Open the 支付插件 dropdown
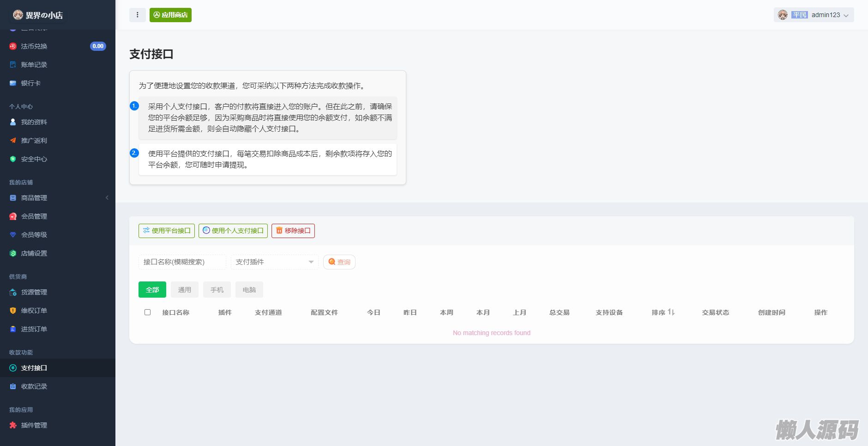 click(x=274, y=262)
